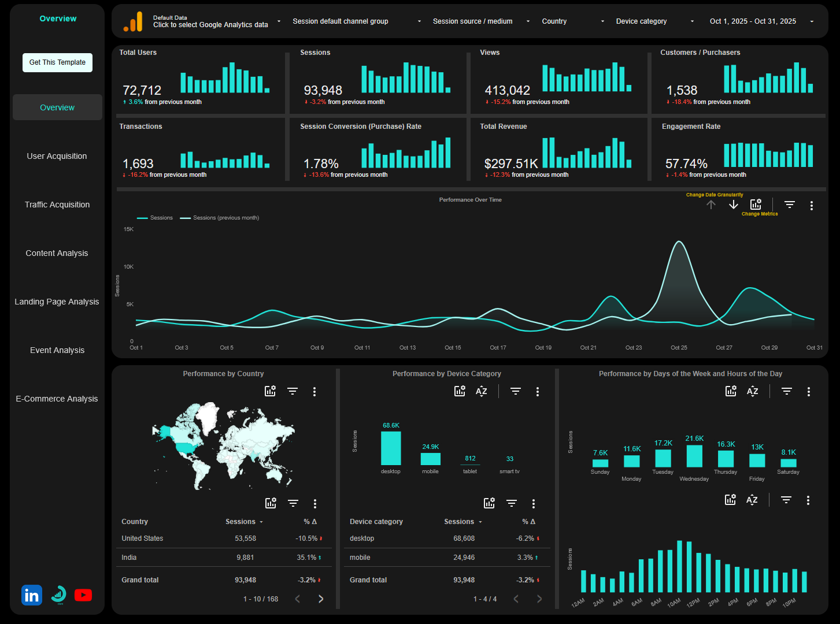Image resolution: width=840 pixels, height=624 pixels.
Task: Click drill-down arrow to change date granularity
Action: coord(734,204)
